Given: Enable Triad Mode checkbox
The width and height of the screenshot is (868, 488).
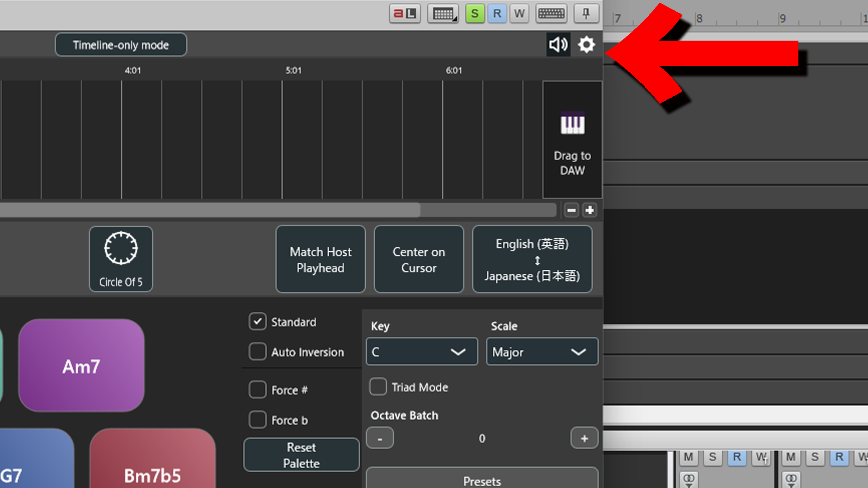Looking at the screenshot, I should 378,387.
